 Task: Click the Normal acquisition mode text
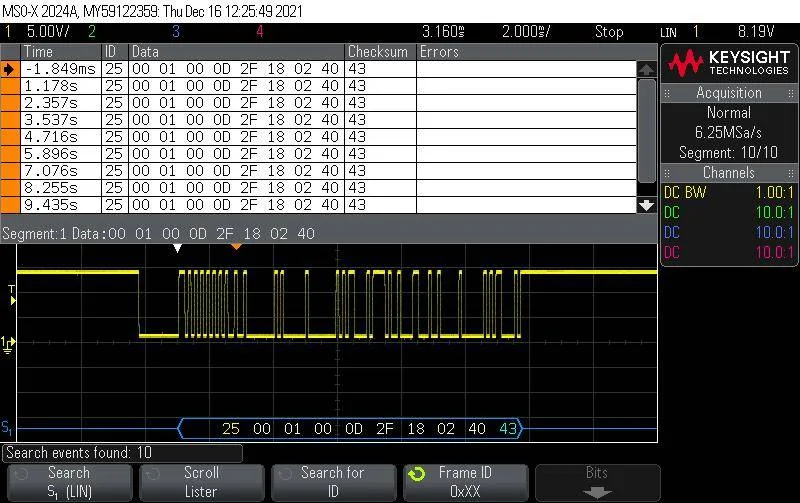coord(729,113)
